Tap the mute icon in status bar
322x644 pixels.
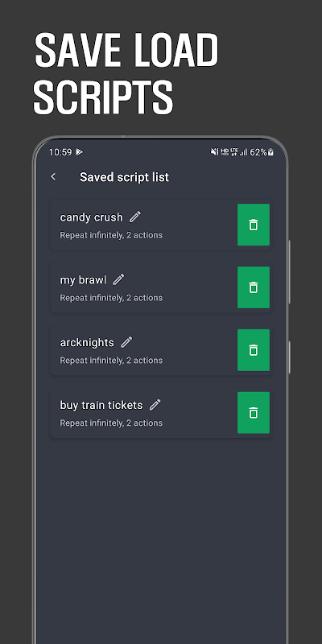pos(214,152)
